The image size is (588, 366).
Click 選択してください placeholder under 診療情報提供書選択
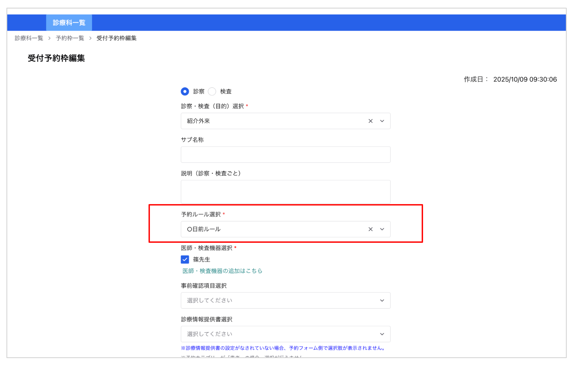[x=210, y=334]
